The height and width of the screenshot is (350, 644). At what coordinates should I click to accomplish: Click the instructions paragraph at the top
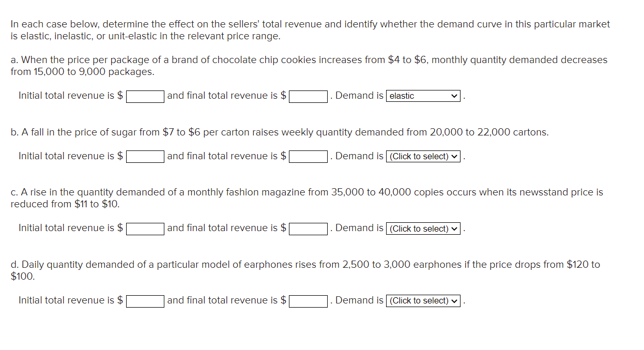(309, 29)
